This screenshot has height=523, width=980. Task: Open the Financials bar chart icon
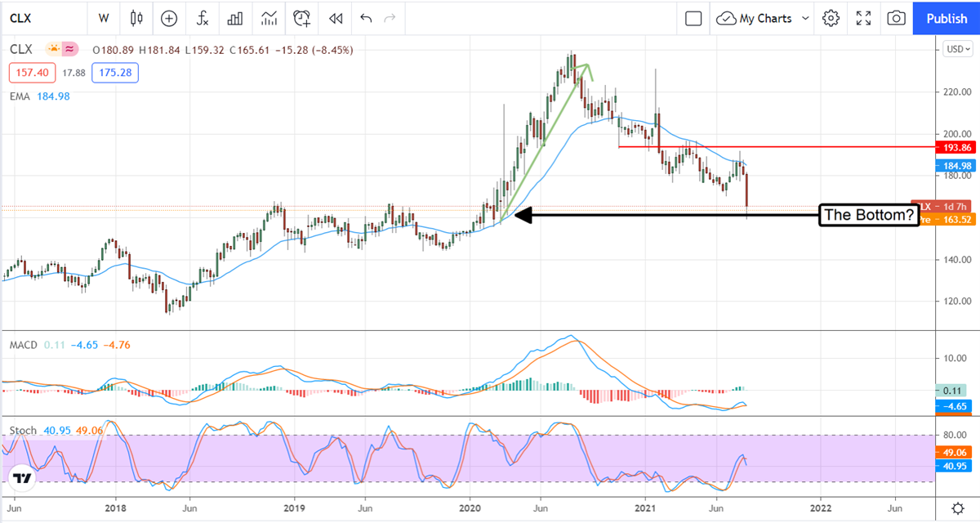pos(235,18)
